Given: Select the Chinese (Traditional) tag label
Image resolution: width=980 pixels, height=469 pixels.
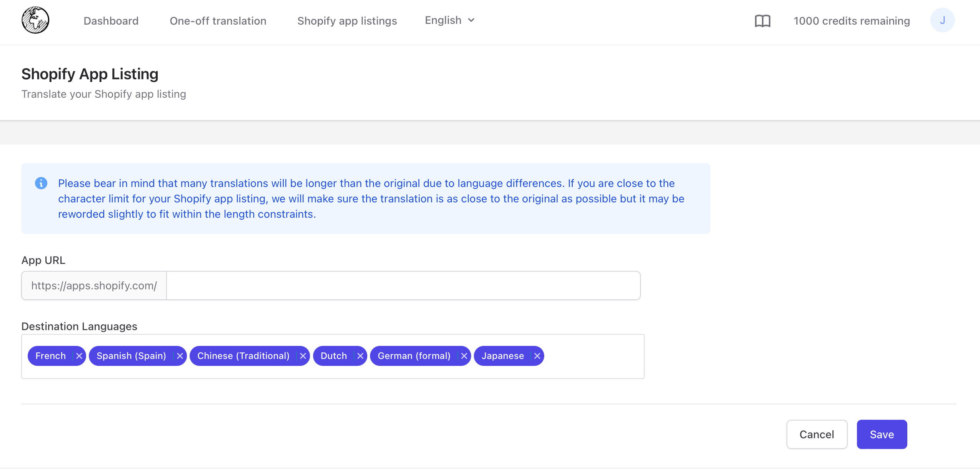Looking at the screenshot, I should (x=243, y=356).
